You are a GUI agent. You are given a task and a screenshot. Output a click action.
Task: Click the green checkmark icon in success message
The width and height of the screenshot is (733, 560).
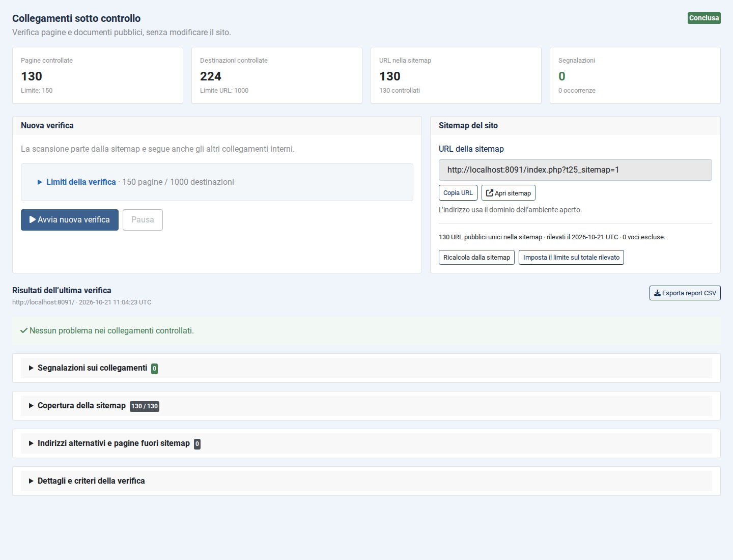pyautogui.click(x=24, y=330)
